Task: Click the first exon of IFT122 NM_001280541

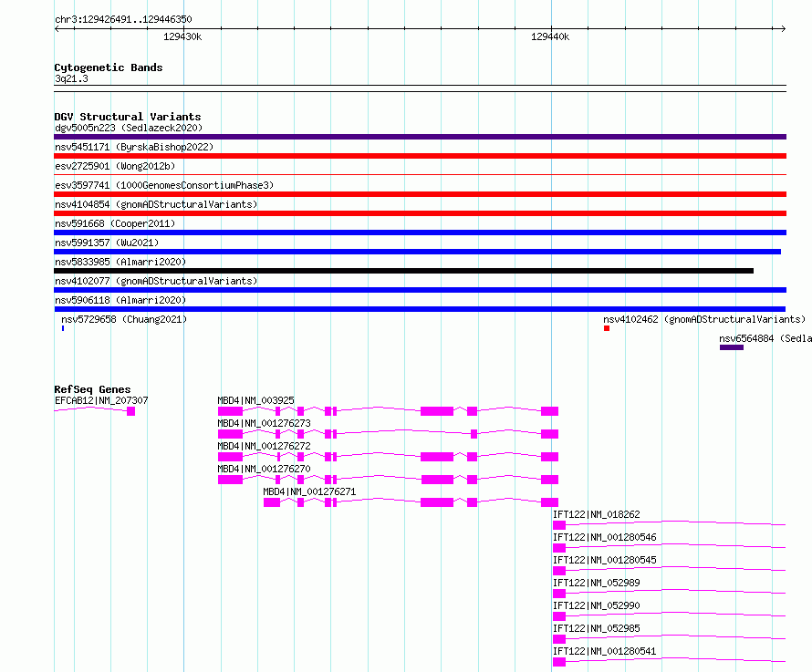Action: 559,662
